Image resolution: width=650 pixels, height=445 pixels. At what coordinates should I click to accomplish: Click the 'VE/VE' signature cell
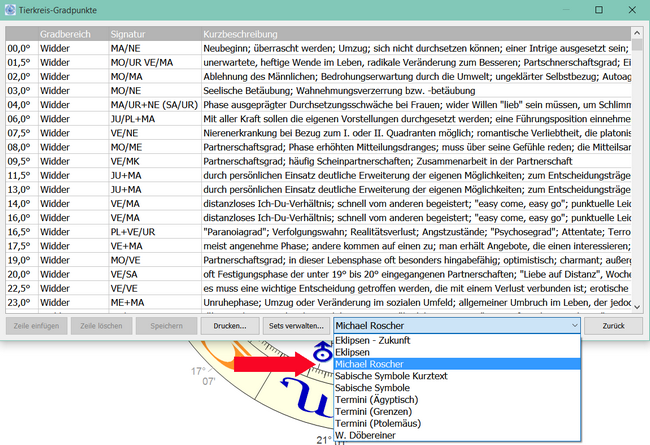(x=155, y=288)
